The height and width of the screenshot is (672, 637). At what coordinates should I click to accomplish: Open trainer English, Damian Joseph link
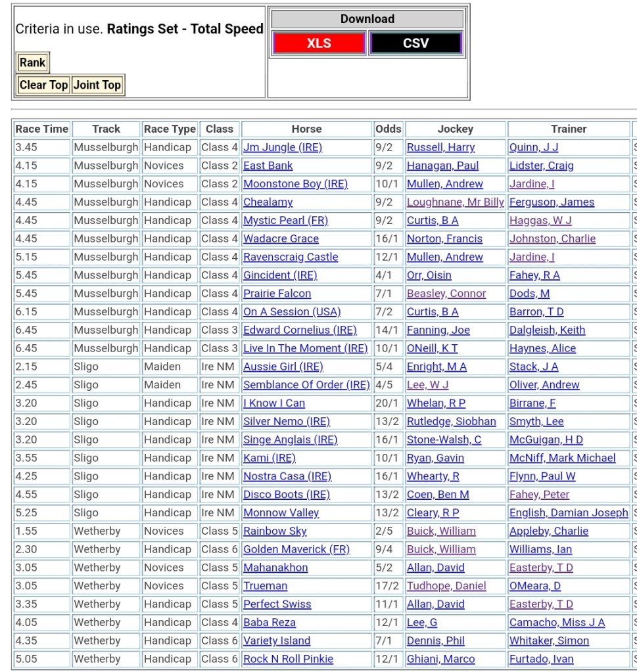click(x=569, y=513)
